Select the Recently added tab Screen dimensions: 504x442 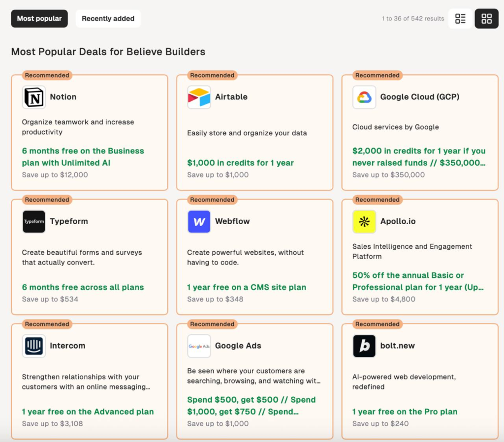[108, 19]
